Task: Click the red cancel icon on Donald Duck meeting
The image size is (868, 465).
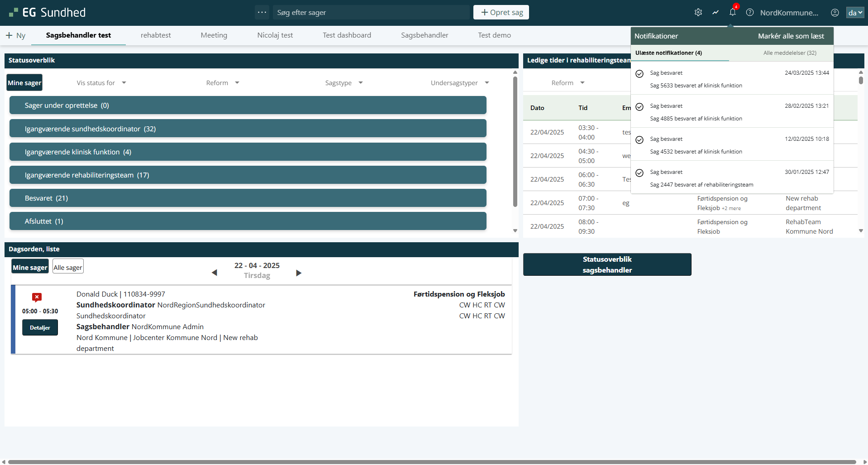Action: coord(37,297)
